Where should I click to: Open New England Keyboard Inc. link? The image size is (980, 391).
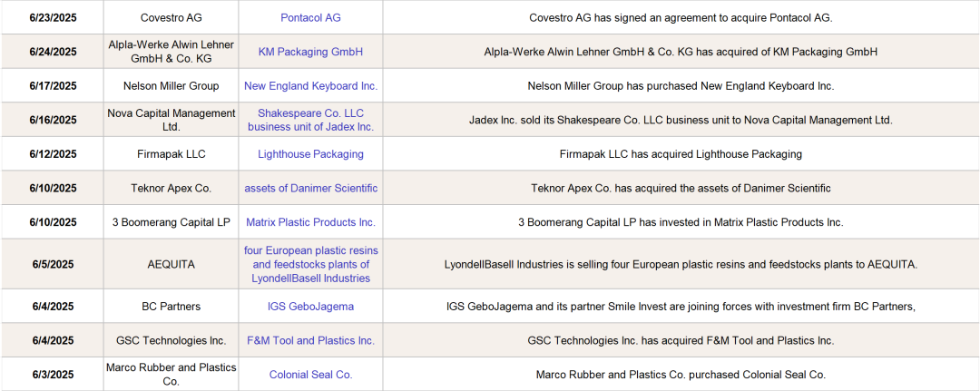(x=310, y=86)
